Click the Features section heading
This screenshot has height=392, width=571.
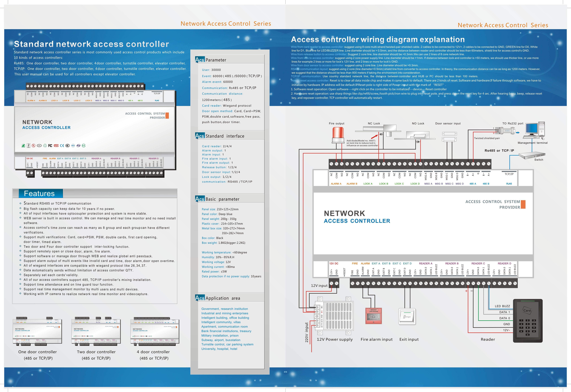pyautogui.click(x=39, y=194)
